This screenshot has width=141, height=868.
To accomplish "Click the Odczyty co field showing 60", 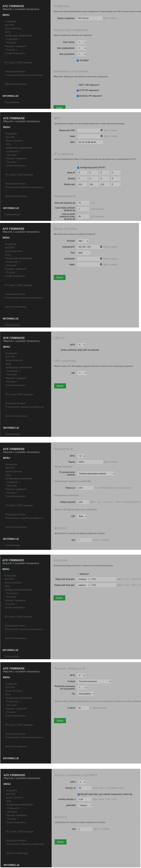I will tap(85, 788).
